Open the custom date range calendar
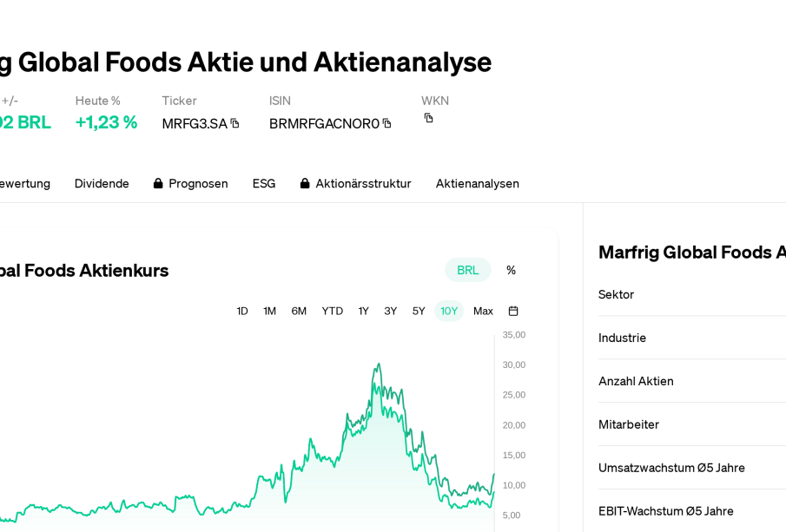Viewport: 786px width, 532px height. click(513, 311)
